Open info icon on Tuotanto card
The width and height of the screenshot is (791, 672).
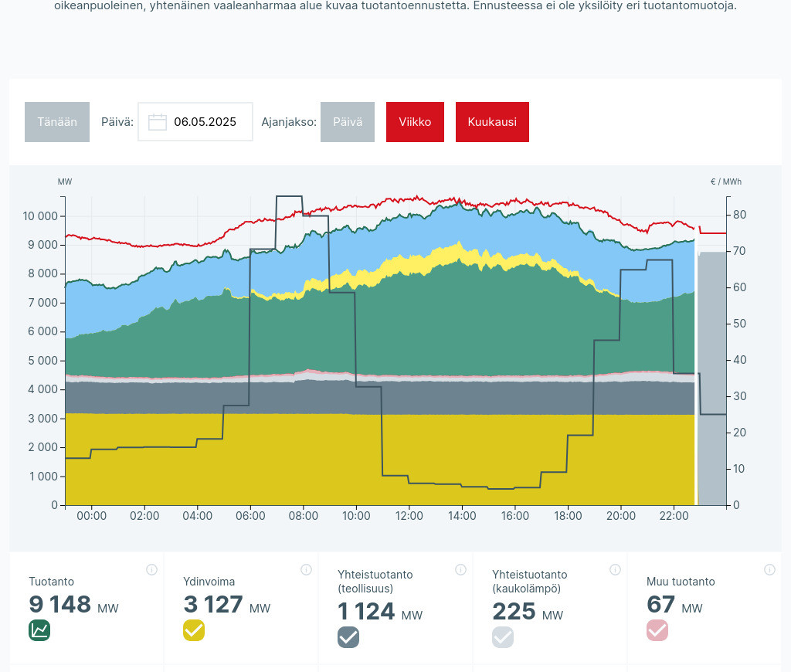151,570
